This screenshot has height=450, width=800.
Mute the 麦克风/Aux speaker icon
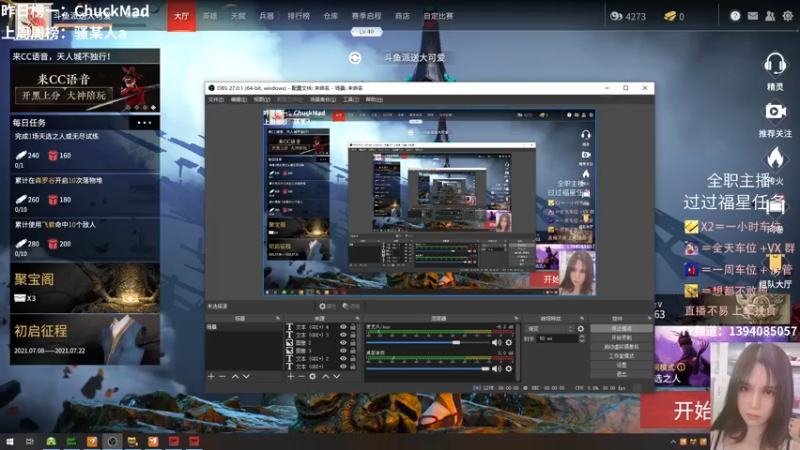pos(496,342)
